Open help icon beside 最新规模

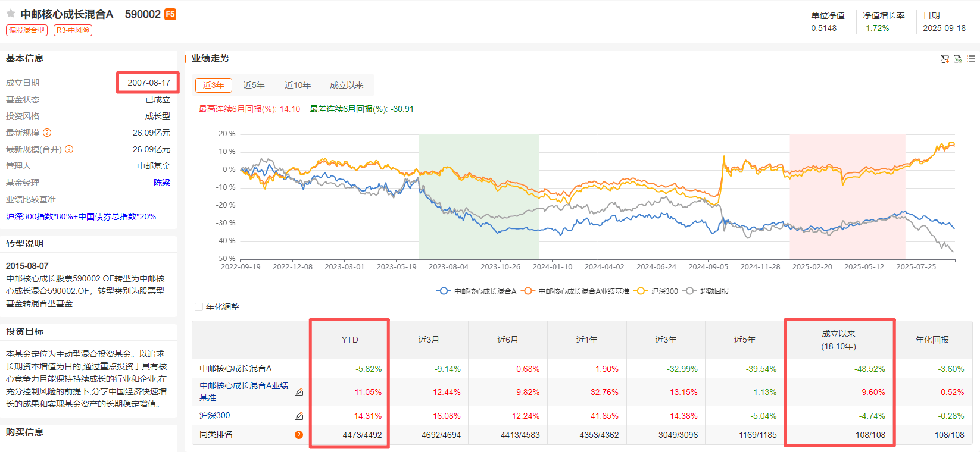pos(47,133)
